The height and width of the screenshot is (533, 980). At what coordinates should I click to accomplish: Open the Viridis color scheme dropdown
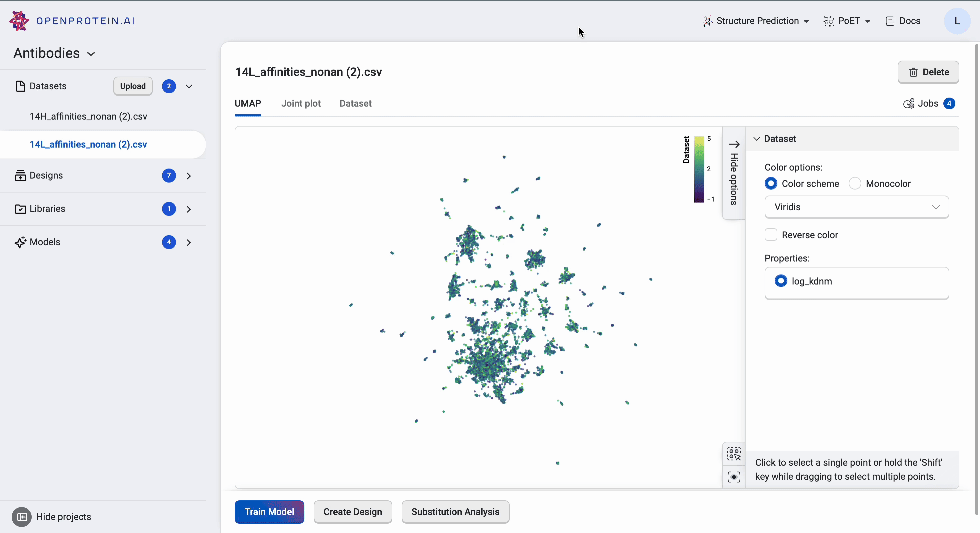click(856, 207)
